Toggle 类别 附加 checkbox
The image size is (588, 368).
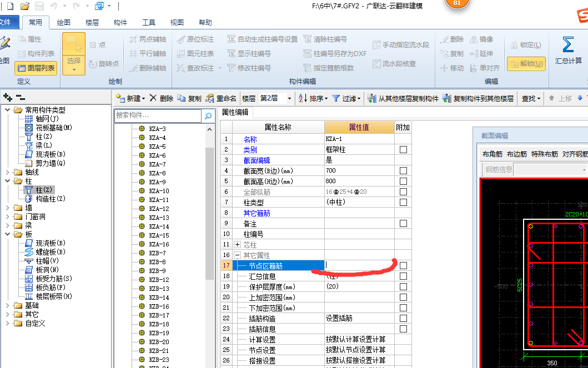[x=403, y=149]
